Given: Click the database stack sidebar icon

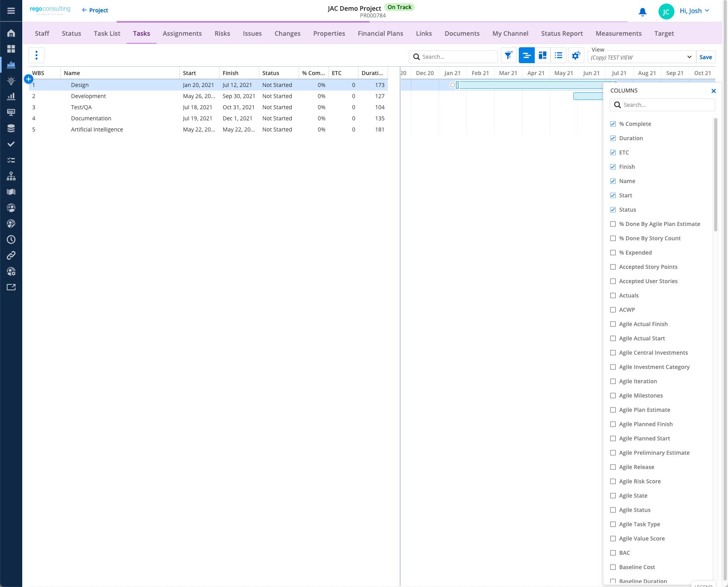Looking at the screenshot, I should point(11,128).
